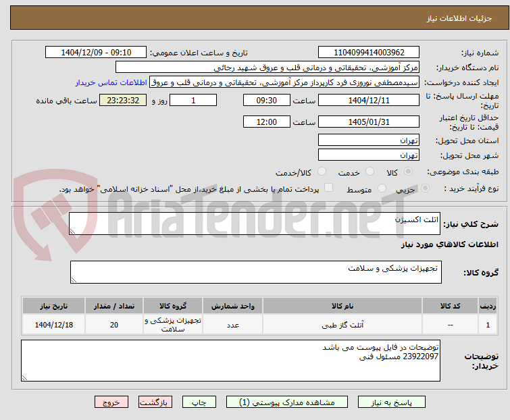This screenshot has height=420, width=510.
Task: Select the کالا radio button
Action: click(408, 172)
